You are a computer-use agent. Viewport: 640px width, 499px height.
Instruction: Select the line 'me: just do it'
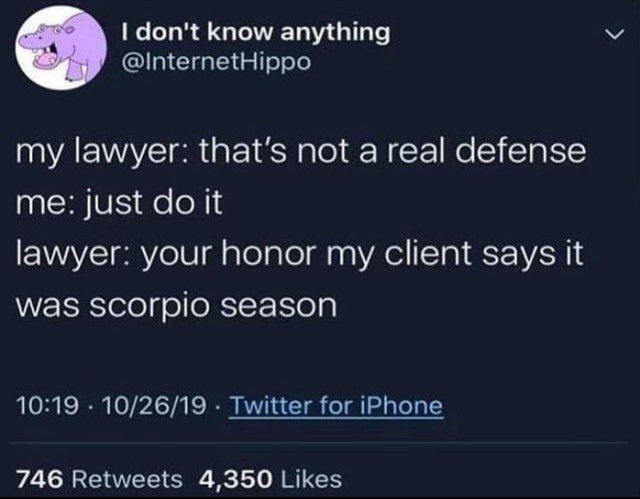[x=119, y=203]
